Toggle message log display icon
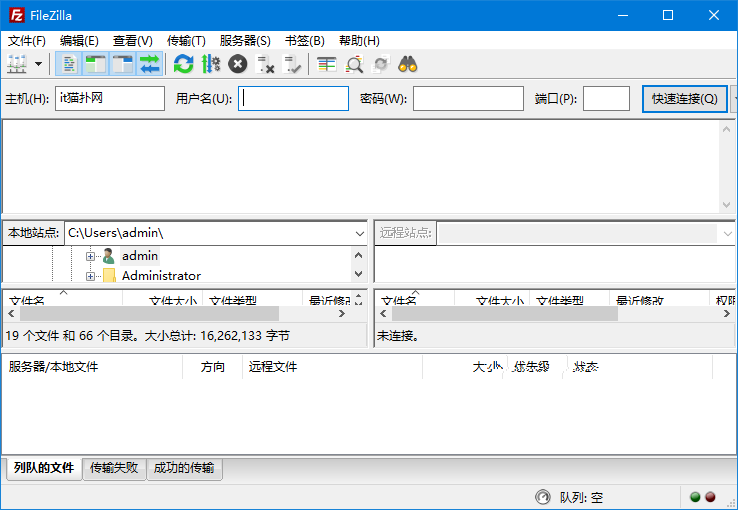The image size is (738, 510). 69,64
